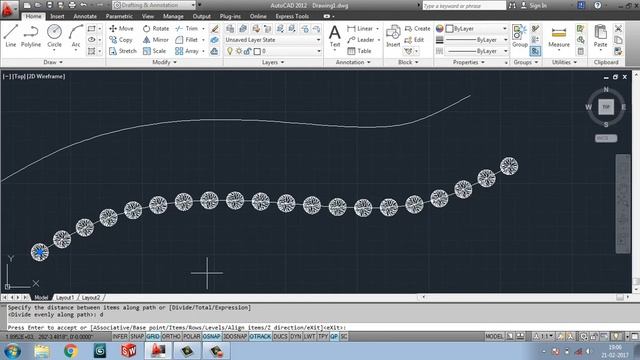Click the [2D Wireframe] visual style label

(x=46, y=76)
